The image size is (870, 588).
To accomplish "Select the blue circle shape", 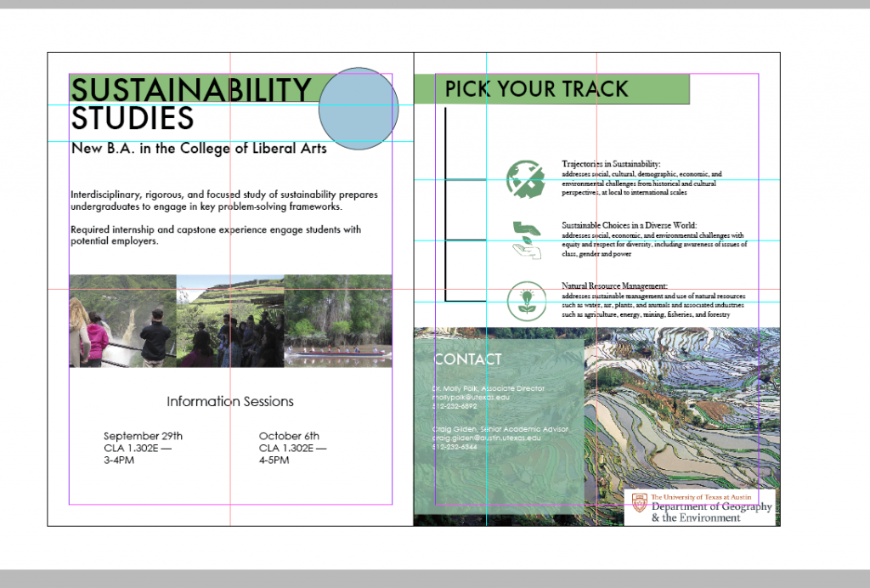I will 359,109.
